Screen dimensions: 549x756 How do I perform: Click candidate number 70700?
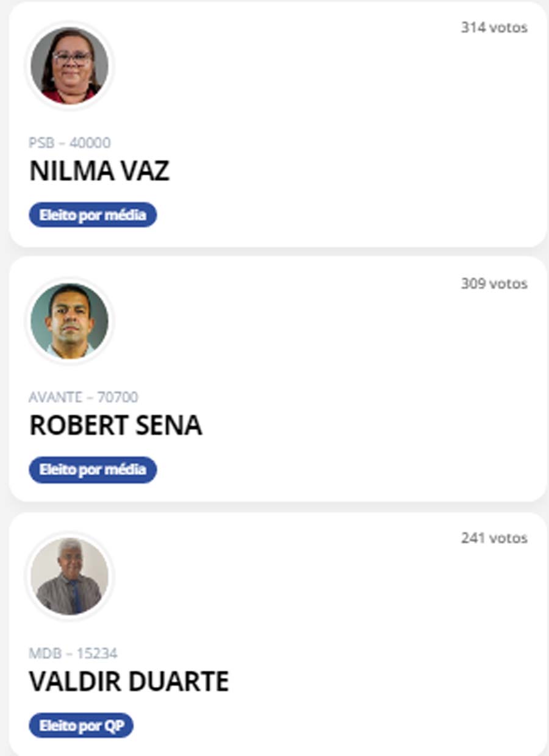pyautogui.click(x=118, y=398)
